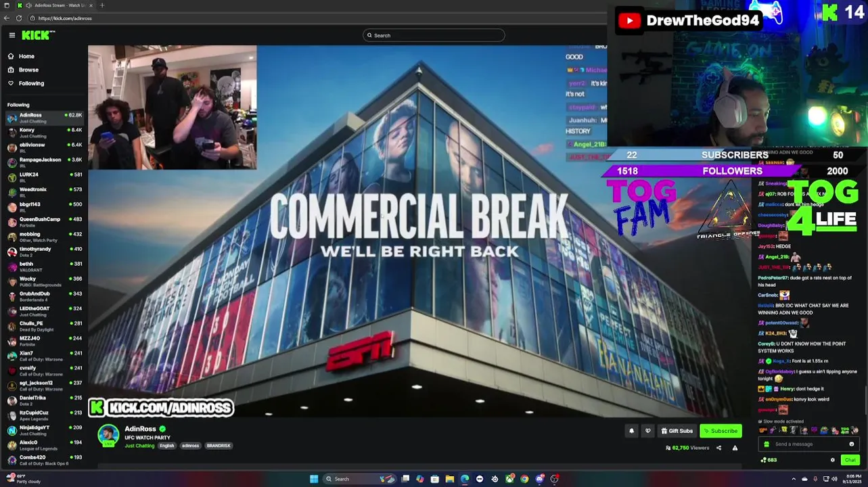Select sgt_jackson12 in the Following list
The width and height of the screenshot is (868, 487).
click(44, 386)
